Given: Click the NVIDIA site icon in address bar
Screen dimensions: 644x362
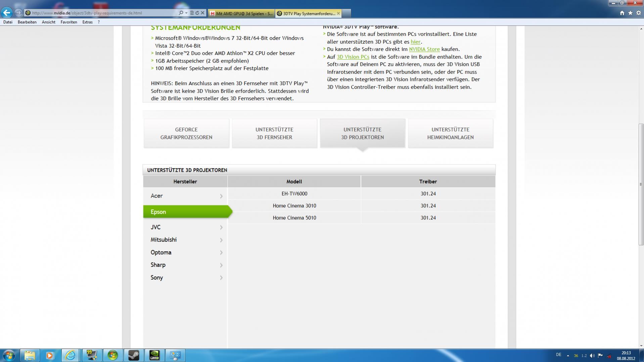Looking at the screenshot, I should (28, 13).
